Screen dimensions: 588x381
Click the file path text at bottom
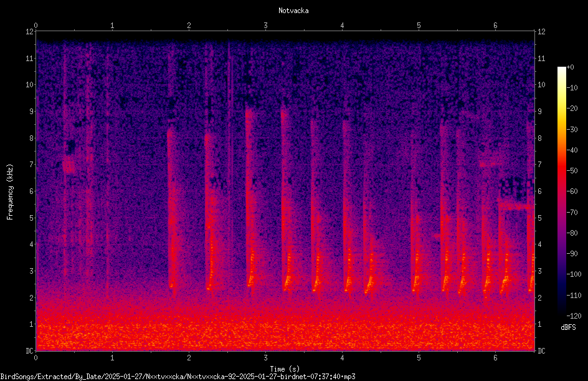coord(178,377)
